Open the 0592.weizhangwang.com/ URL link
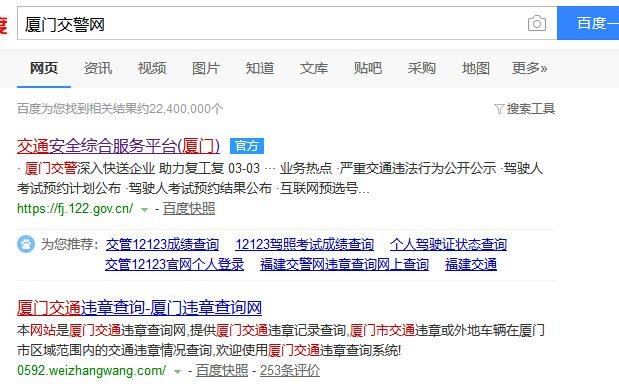Screen dimensions: 619x390 coord(92,370)
